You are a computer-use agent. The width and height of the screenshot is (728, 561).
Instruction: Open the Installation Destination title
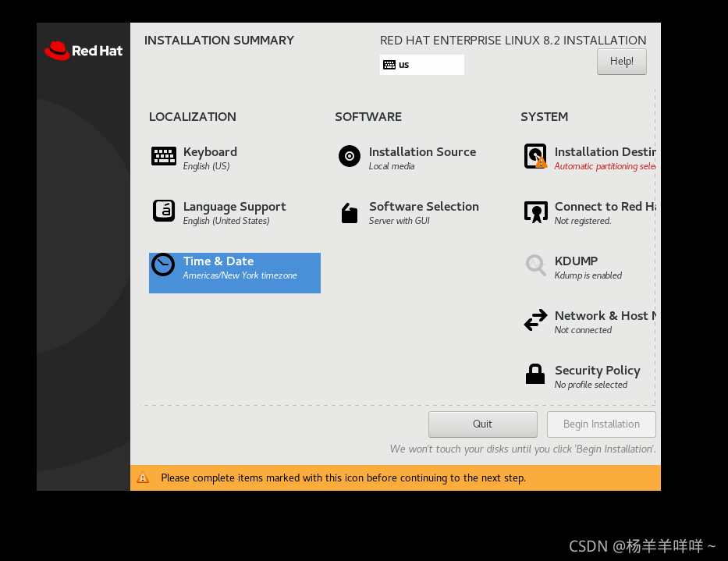click(x=605, y=152)
